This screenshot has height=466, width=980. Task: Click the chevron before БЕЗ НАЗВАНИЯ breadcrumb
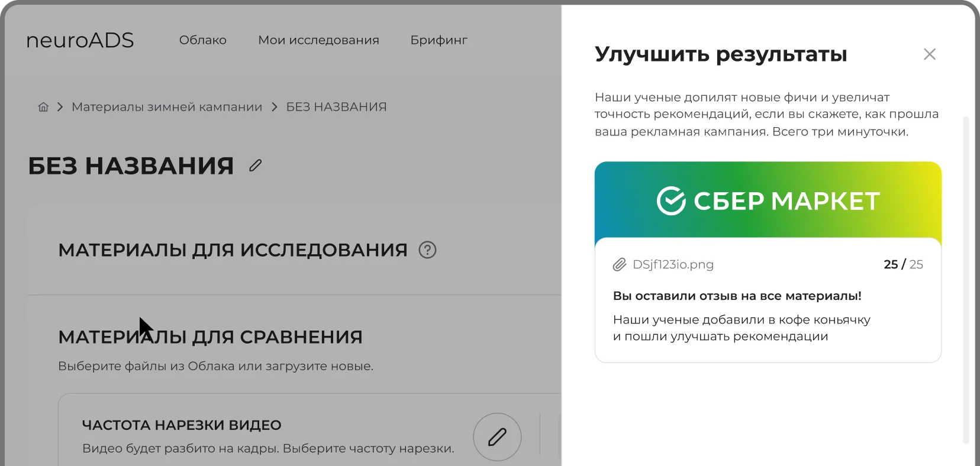275,107
